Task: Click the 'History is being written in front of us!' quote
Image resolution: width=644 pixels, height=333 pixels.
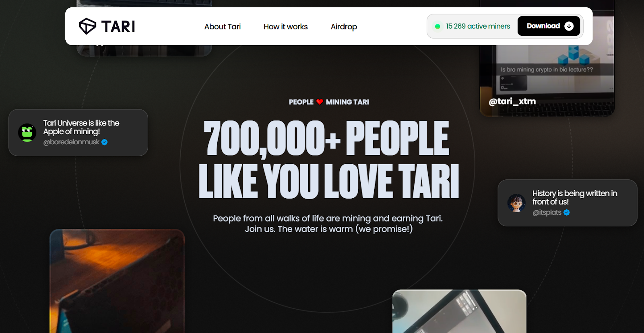Action: (x=575, y=197)
